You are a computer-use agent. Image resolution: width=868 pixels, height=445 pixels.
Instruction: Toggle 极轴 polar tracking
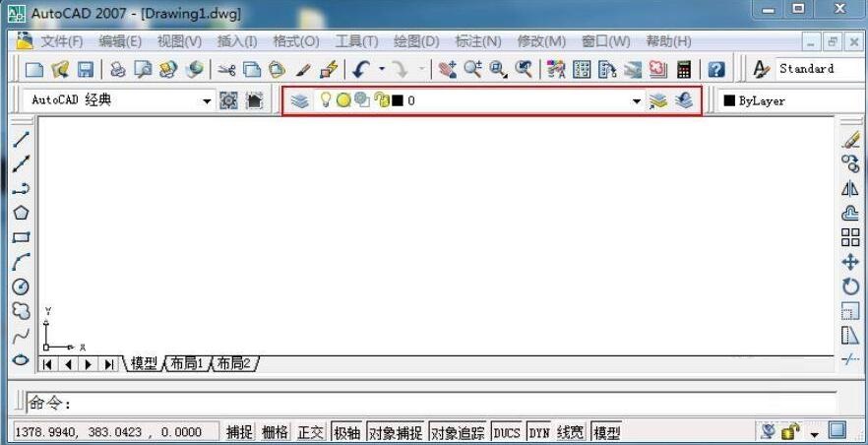347,432
